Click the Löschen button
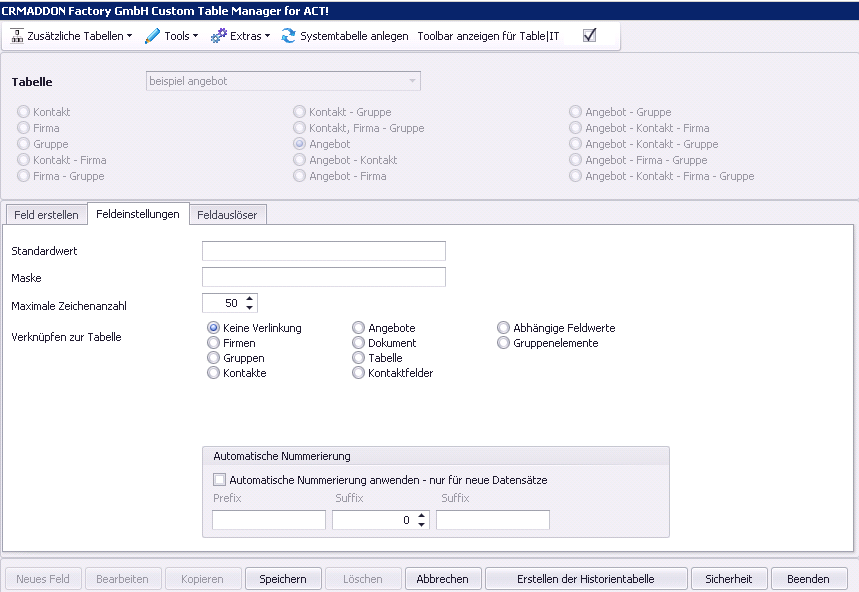The image size is (859, 592). pyautogui.click(x=363, y=579)
